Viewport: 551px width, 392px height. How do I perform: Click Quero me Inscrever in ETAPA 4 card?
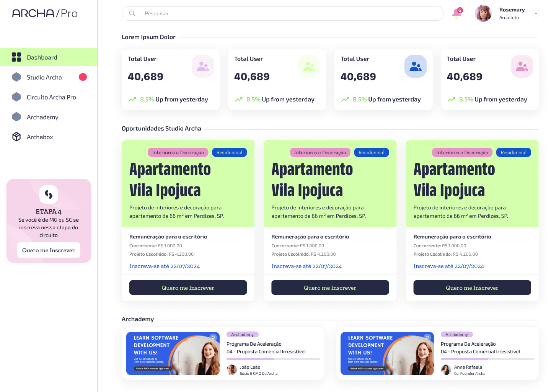click(x=49, y=250)
